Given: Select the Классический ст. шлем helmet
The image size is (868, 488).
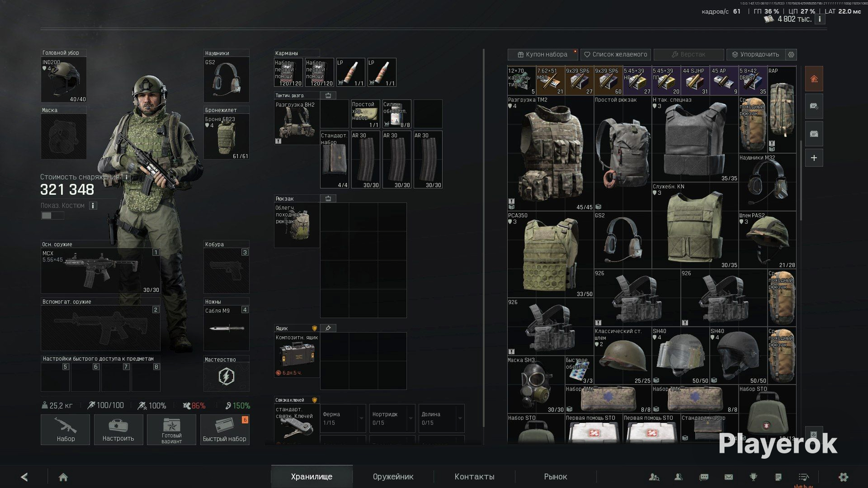Looking at the screenshot, I should 623,356.
